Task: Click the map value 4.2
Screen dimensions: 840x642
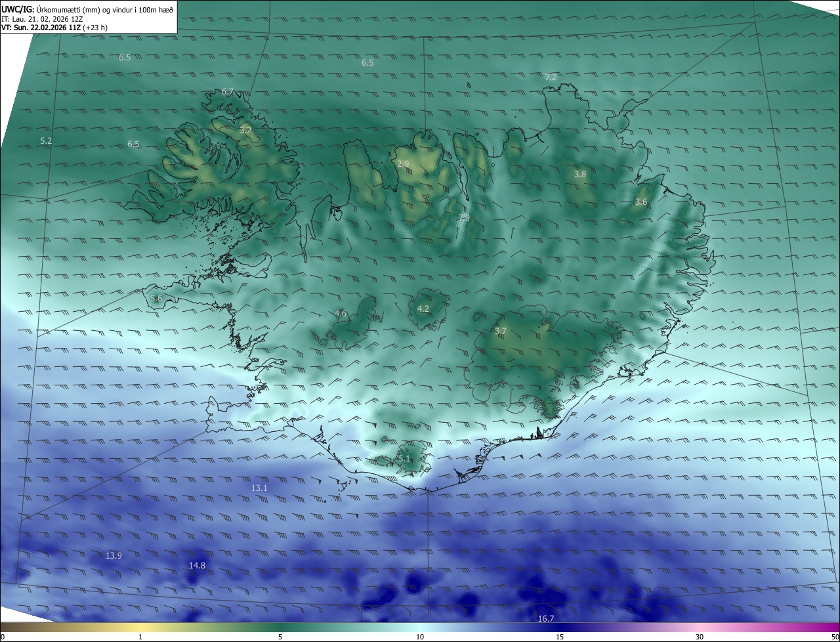Action: pyautogui.click(x=423, y=309)
